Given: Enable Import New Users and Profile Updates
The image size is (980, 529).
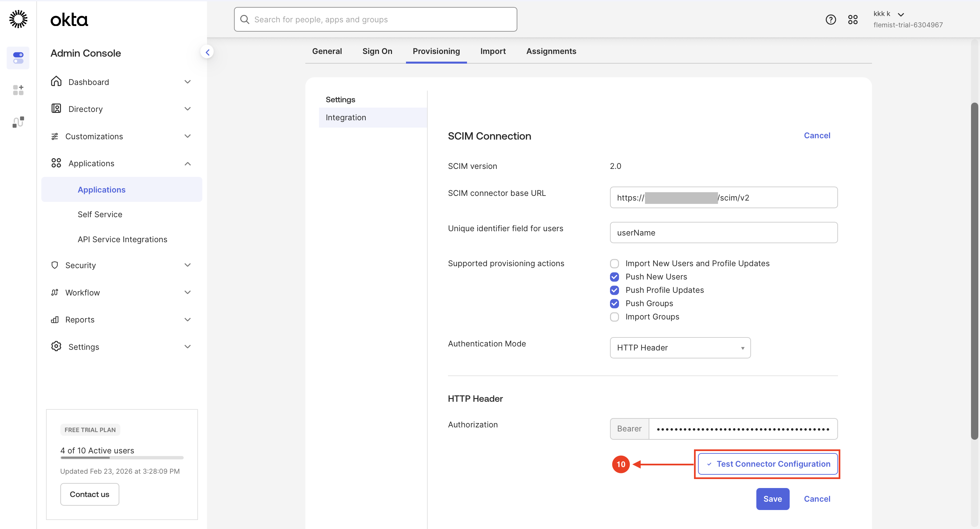Looking at the screenshot, I should [x=614, y=264].
